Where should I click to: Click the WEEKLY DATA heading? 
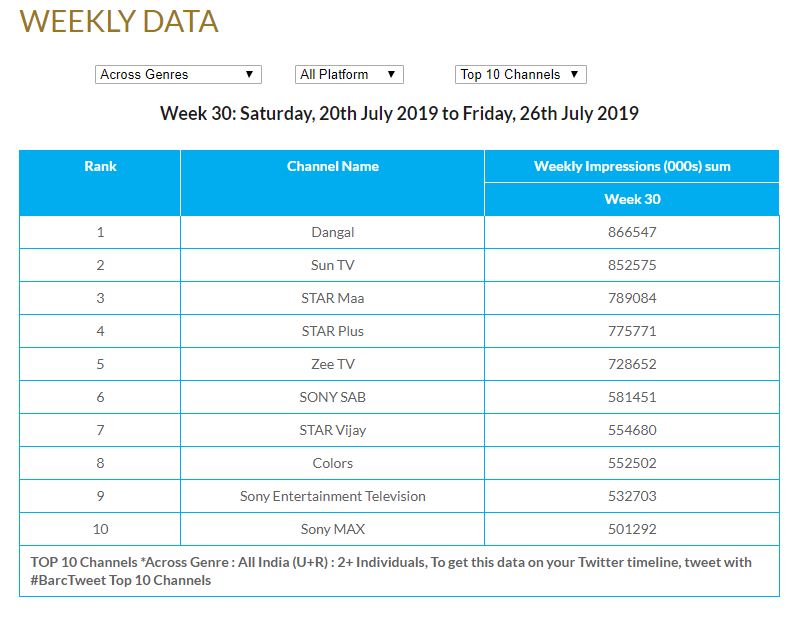(x=119, y=22)
